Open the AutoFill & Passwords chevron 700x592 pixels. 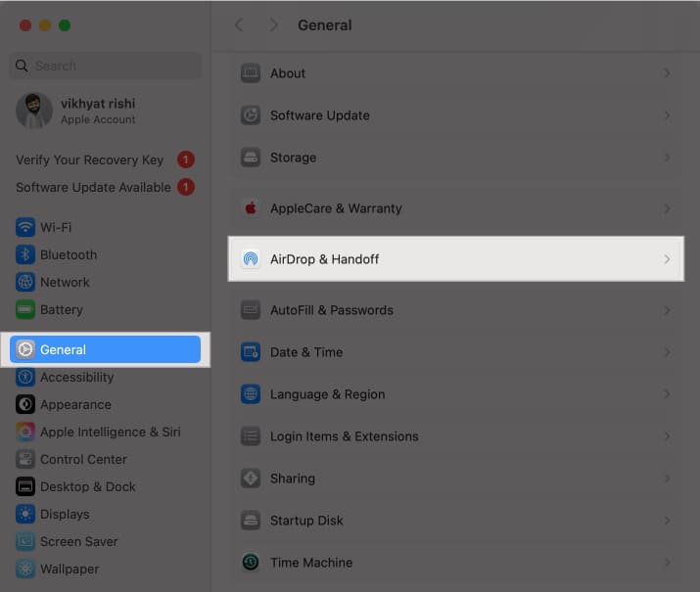click(x=667, y=309)
